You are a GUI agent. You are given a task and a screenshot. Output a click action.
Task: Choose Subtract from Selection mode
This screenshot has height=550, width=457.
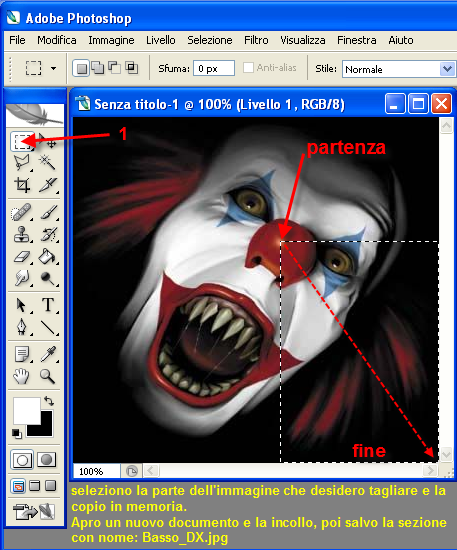point(114,67)
